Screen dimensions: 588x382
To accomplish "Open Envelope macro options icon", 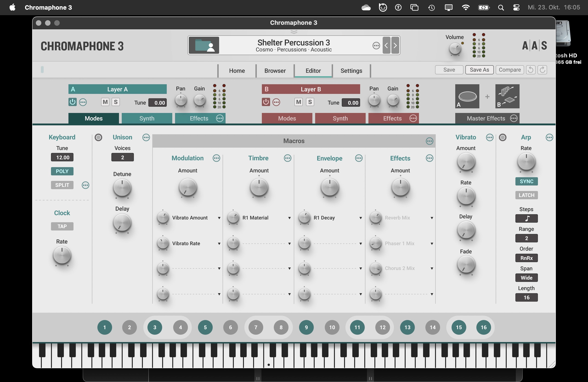I will [x=359, y=158].
